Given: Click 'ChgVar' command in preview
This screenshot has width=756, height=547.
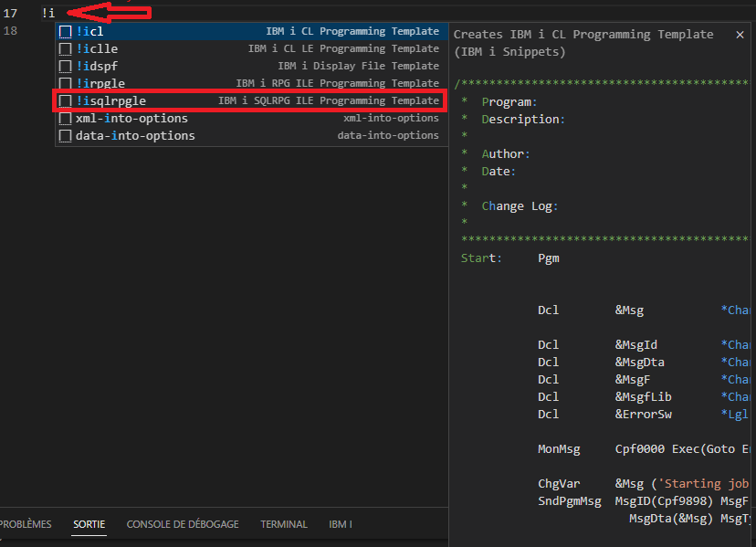Looking at the screenshot, I should 559,484.
